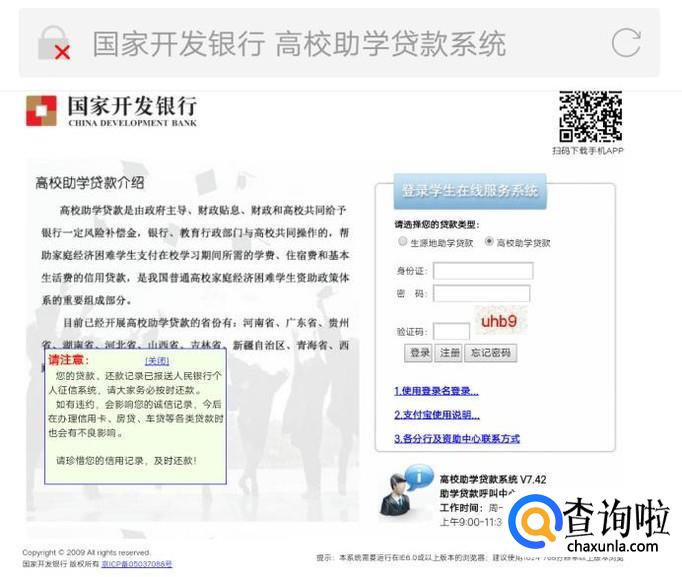Focus the 验证码 input field
The height and width of the screenshot is (577, 682).
(x=451, y=331)
